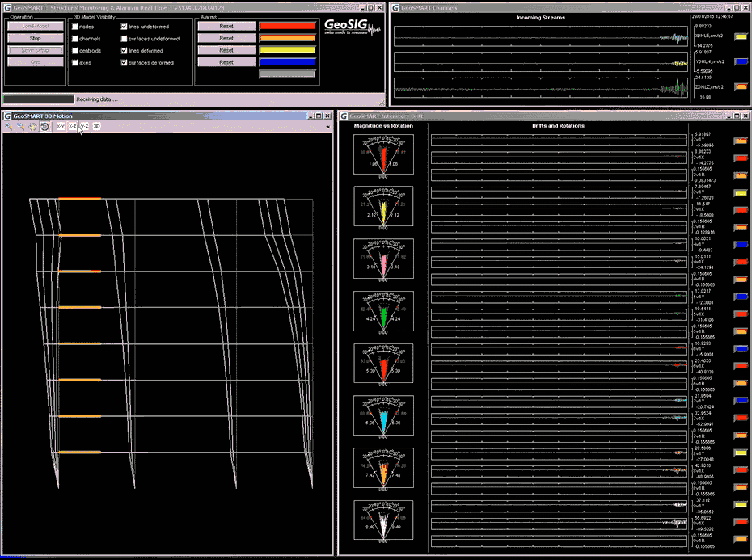Click the red magnitude vs rotation gauge at top
Viewport: 752px width, 560px height.
pos(382,155)
